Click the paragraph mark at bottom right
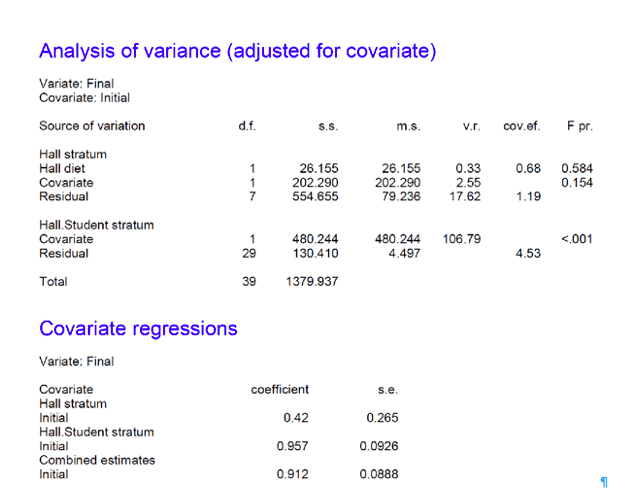Image resolution: width=635 pixels, height=493 pixels. (x=603, y=482)
